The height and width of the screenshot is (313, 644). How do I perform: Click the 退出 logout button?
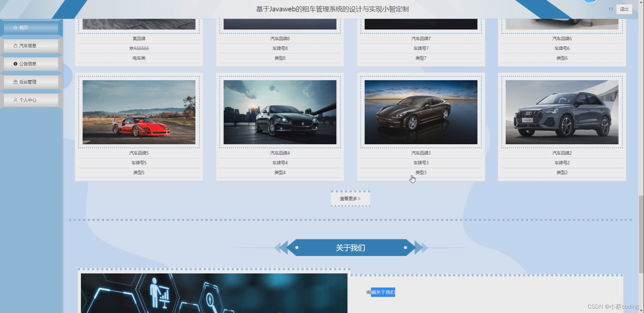[x=624, y=9]
